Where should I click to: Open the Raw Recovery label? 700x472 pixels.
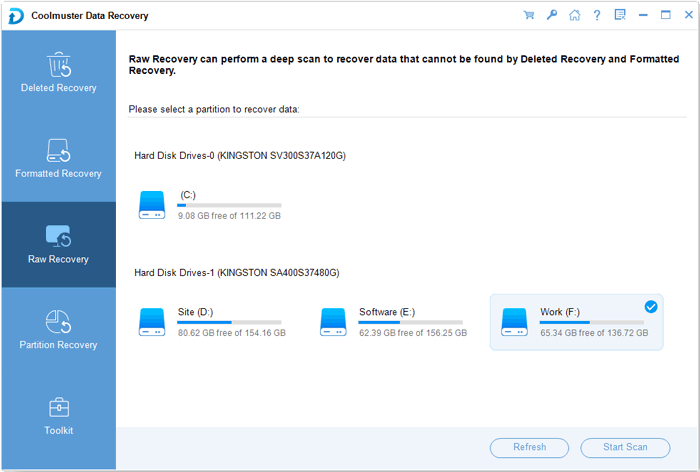point(58,259)
